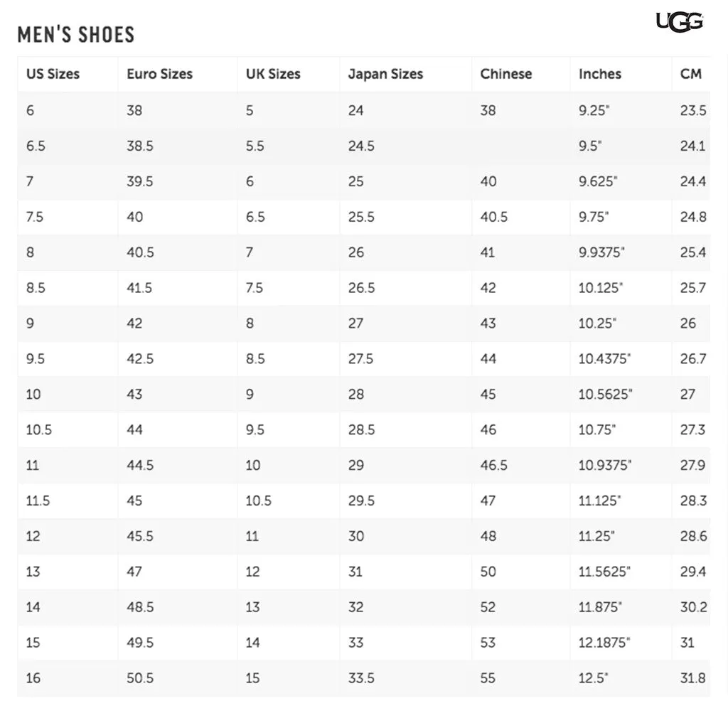Select the Chinese column header

pos(506,74)
